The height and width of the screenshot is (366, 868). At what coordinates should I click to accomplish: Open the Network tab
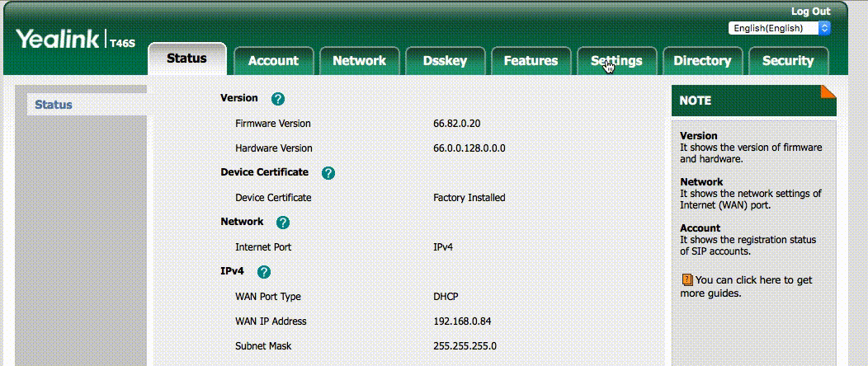coord(359,61)
